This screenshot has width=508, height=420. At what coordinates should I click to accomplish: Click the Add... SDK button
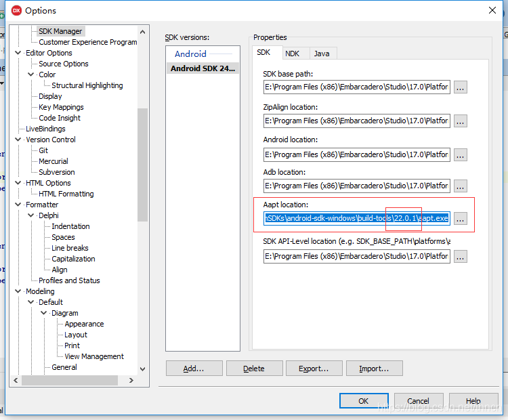(194, 369)
